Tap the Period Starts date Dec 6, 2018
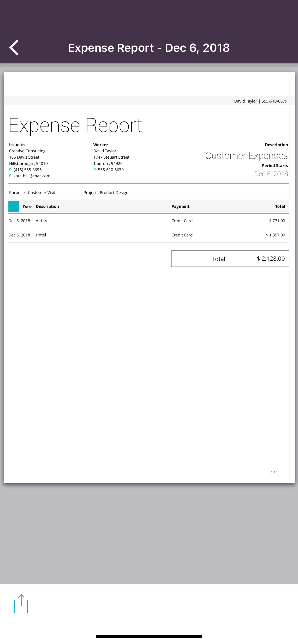 click(x=271, y=174)
